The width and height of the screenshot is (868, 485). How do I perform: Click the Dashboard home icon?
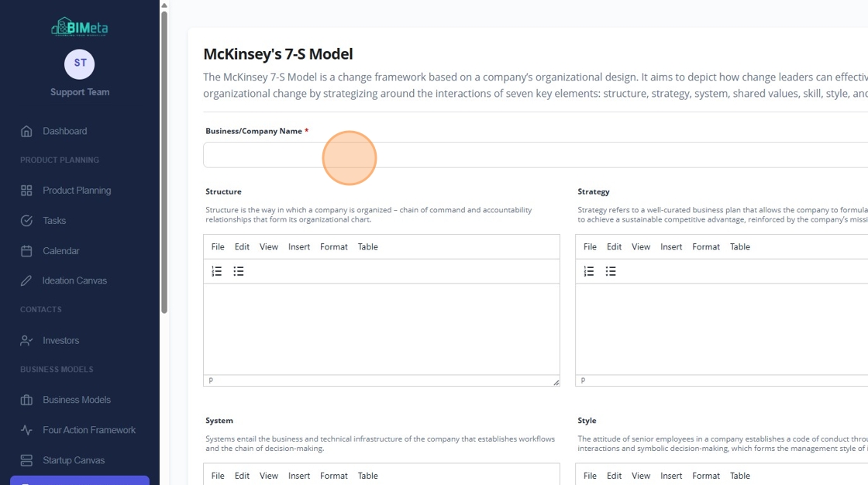pyautogui.click(x=26, y=131)
